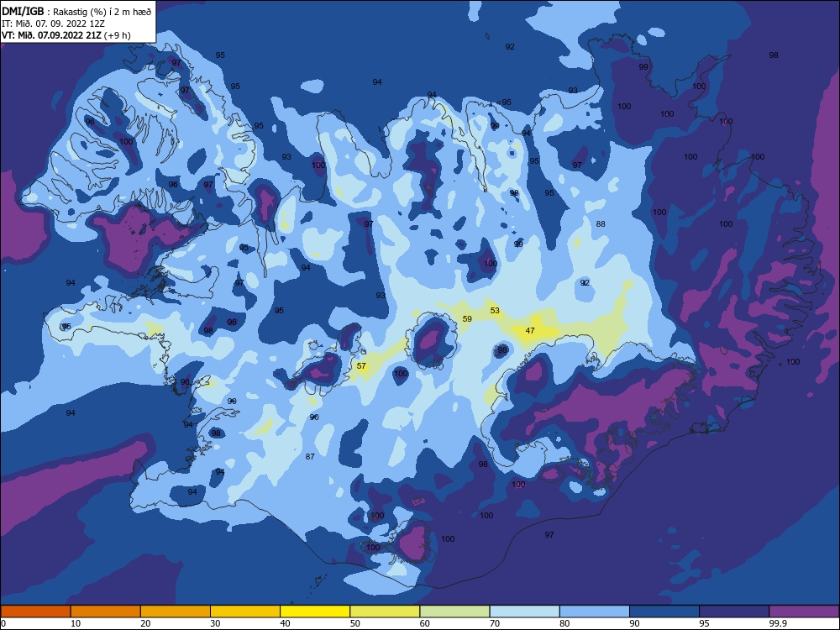Select the 80–90% light blue legend swatch
The height and width of the screenshot is (630, 840).
[x=595, y=612]
